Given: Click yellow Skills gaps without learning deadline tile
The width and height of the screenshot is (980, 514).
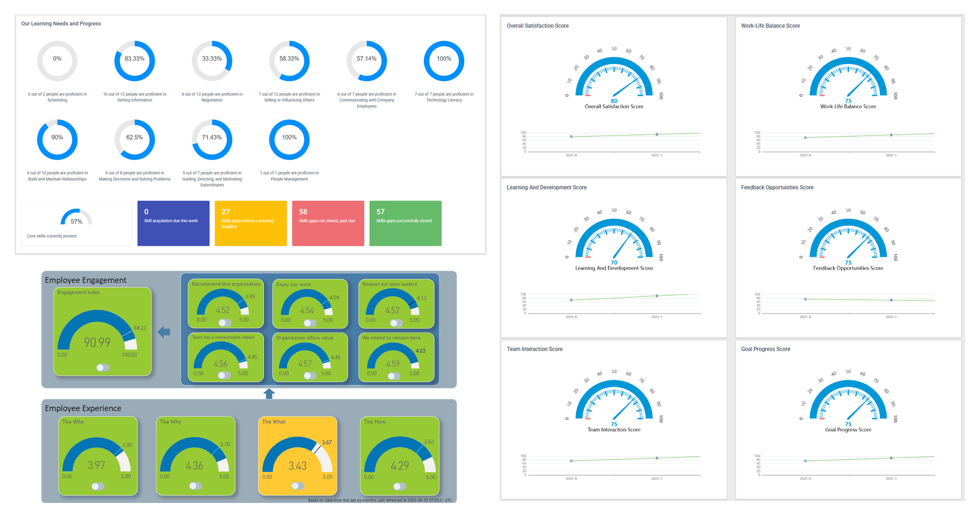Looking at the screenshot, I should [x=250, y=223].
